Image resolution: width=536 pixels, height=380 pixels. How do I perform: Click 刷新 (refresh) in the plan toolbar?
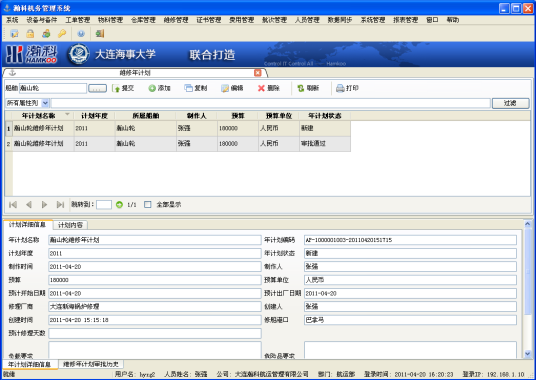(x=308, y=88)
